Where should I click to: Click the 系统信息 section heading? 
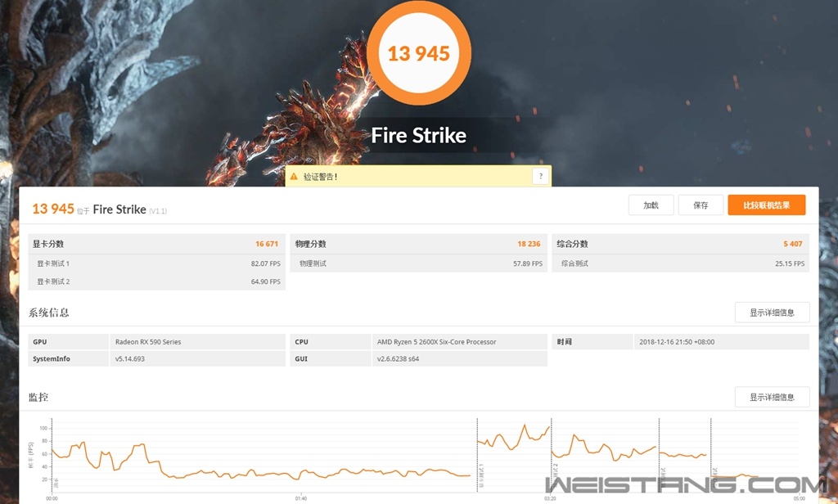(48, 313)
